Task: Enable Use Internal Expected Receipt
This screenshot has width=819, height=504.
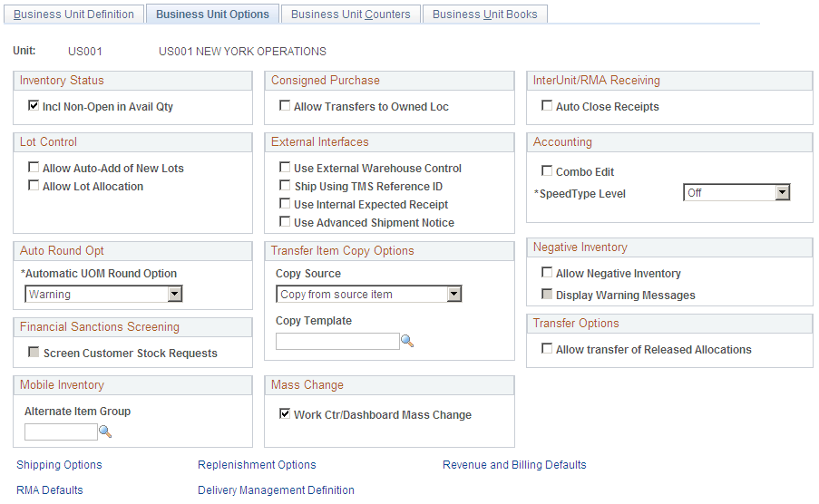Action: tap(285, 204)
